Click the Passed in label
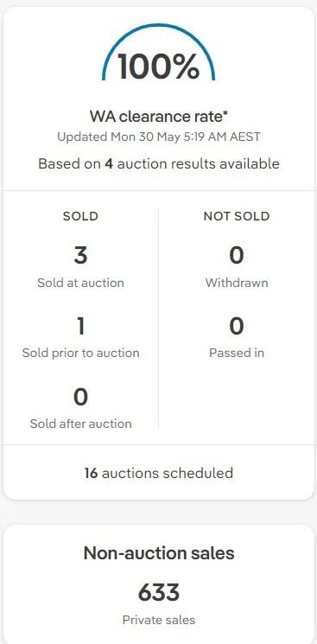317x644 pixels. pyautogui.click(x=237, y=354)
